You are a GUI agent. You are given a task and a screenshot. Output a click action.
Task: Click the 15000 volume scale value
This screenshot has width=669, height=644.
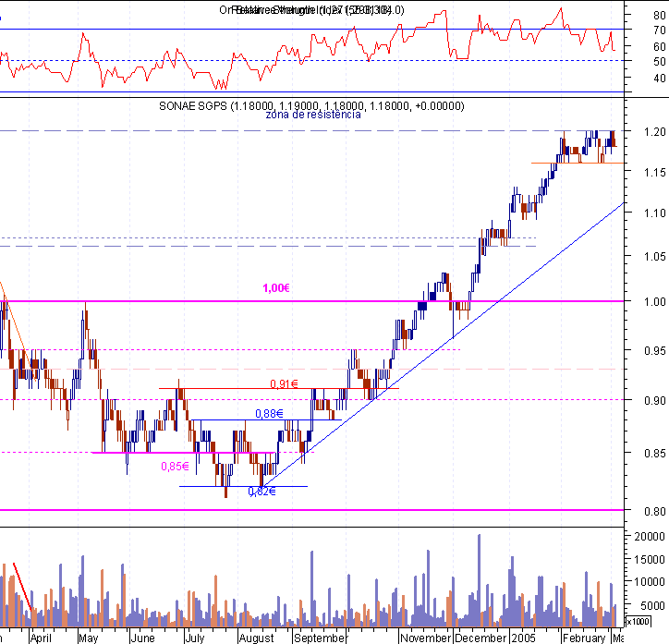click(650, 559)
